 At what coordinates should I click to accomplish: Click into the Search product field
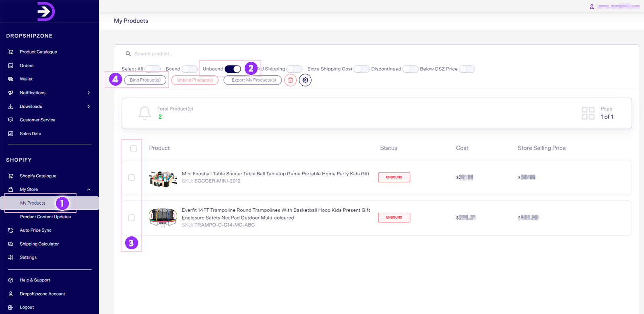coord(154,53)
